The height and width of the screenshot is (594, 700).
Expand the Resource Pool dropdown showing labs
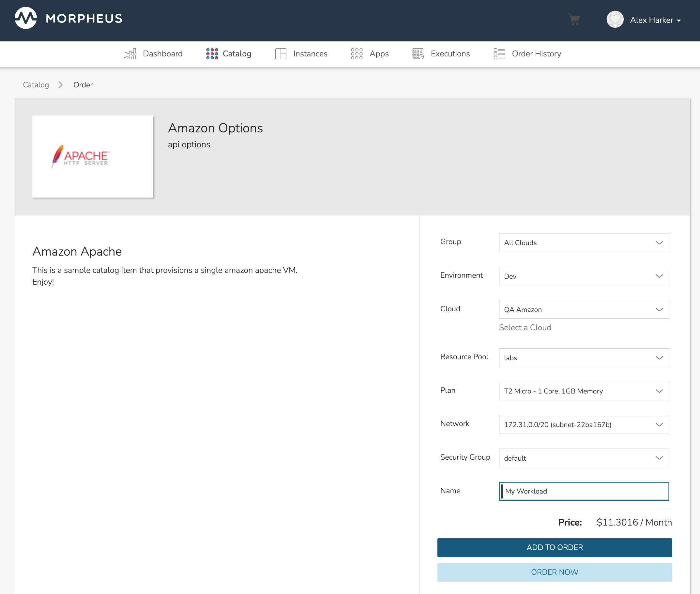(584, 358)
